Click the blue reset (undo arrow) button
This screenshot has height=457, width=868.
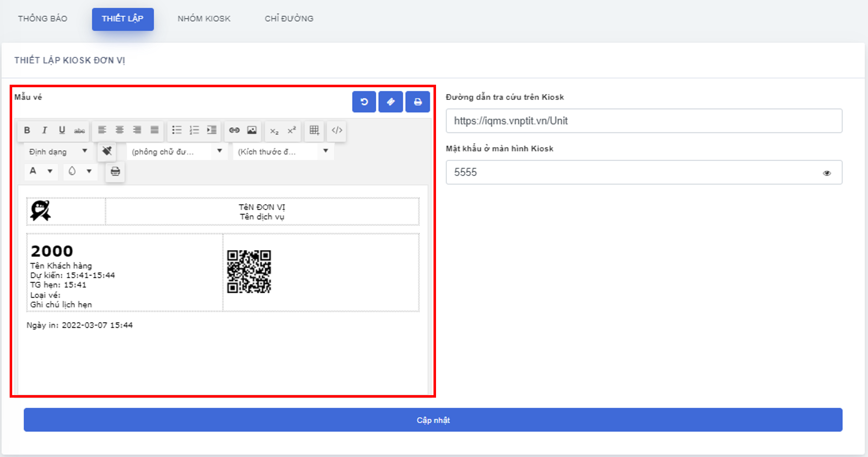tap(364, 102)
